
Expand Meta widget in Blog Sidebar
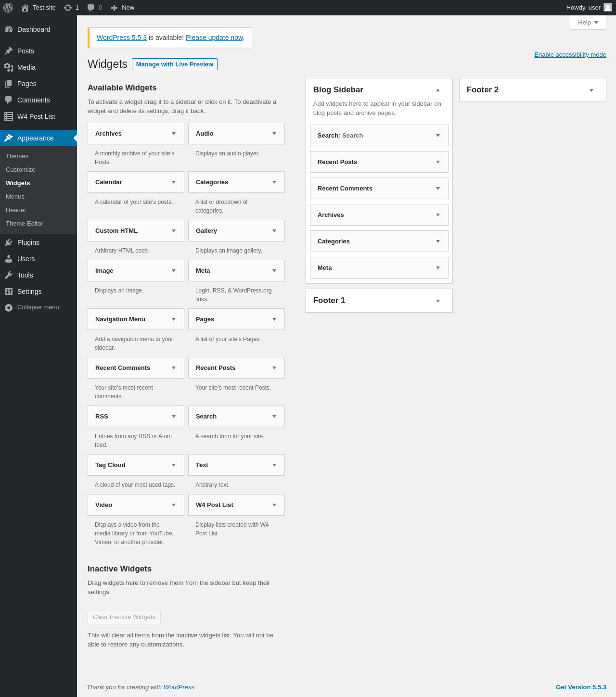point(438,268)
